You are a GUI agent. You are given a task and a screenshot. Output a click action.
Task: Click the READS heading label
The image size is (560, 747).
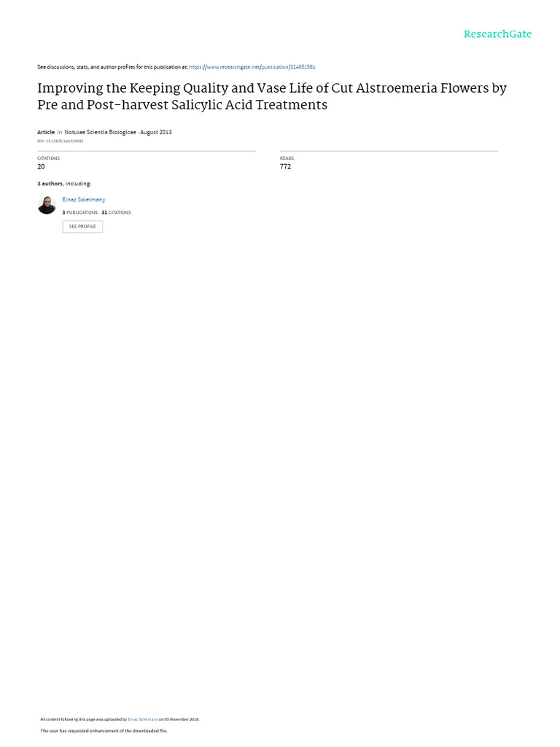(287, 158)
